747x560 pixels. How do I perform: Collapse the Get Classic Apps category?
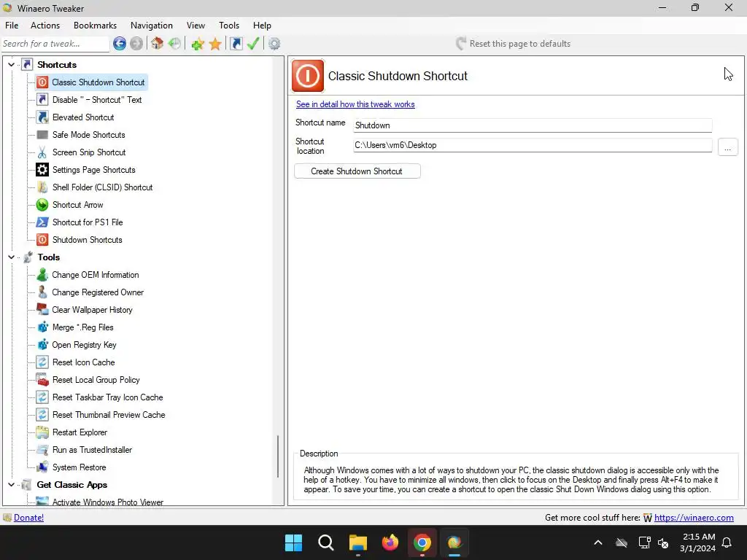(x=12, y=485)
